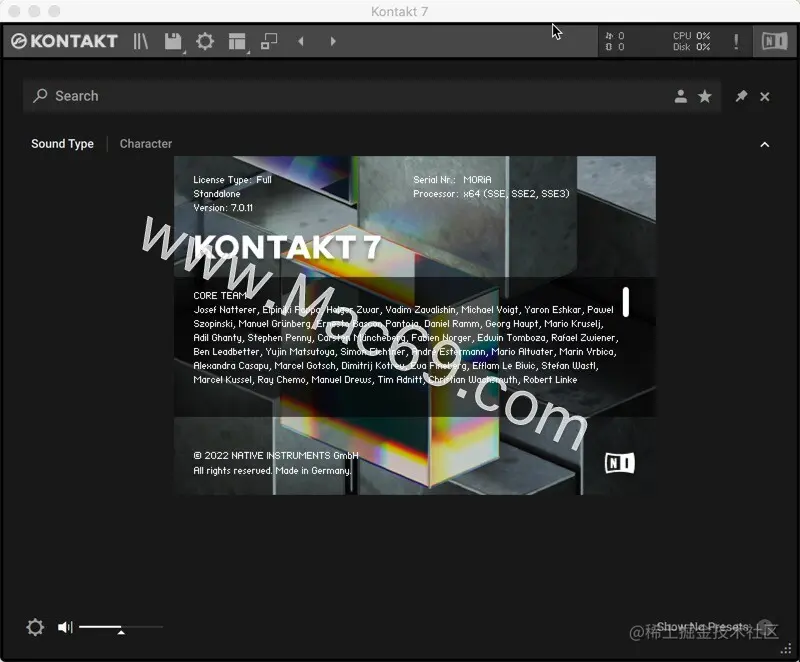Click the CPU usage readout

pos(691,36)
